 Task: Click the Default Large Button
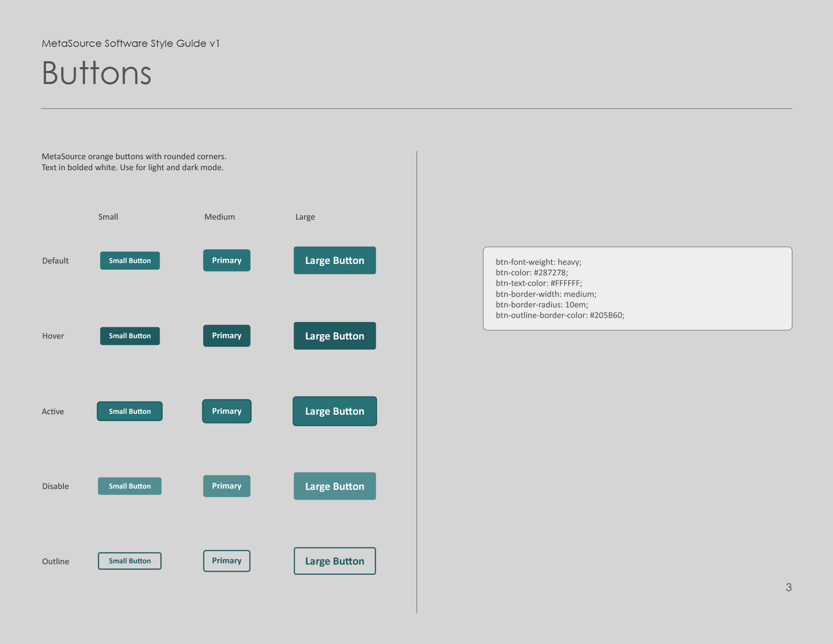coord(334,260)
